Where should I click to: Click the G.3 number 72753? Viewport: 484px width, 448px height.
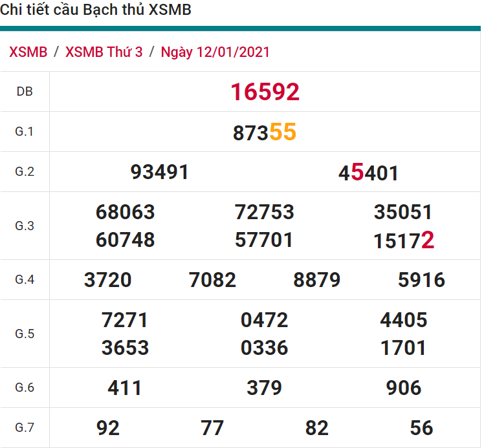[264, 212]
